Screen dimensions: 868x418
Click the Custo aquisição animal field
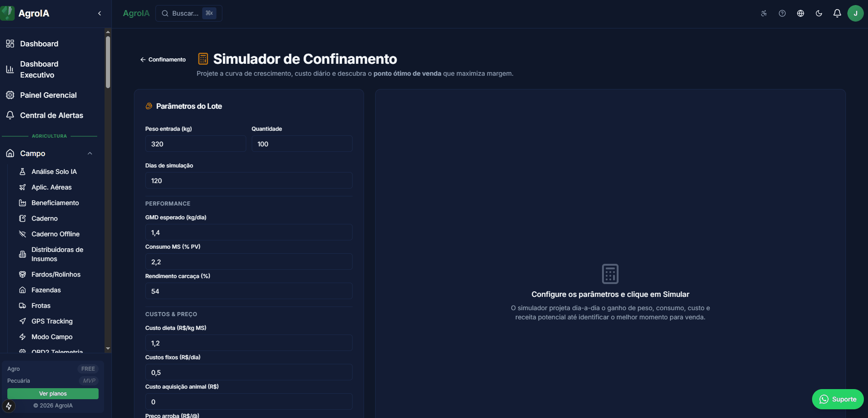coord(249,401)
